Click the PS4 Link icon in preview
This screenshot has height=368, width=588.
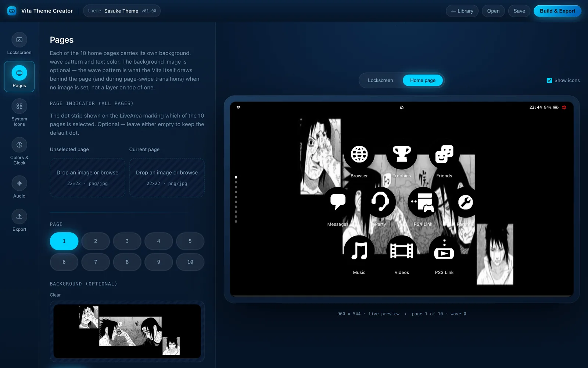pos(423,202)
